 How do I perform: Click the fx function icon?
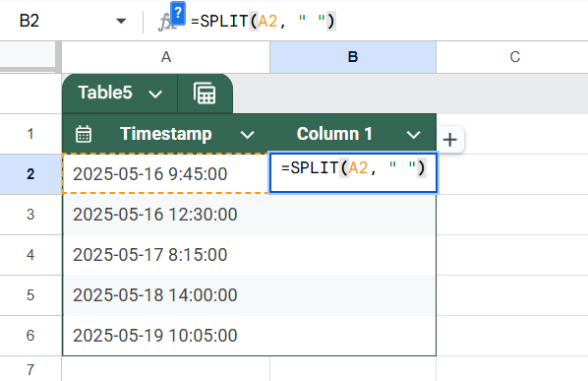pos(165,22)
